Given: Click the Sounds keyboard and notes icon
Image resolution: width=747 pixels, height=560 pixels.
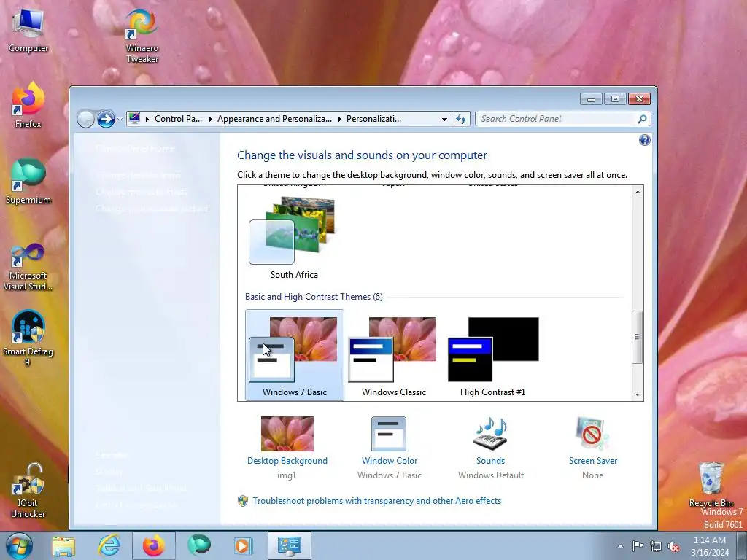Looking at the screenshot, I should pos(490,434).
